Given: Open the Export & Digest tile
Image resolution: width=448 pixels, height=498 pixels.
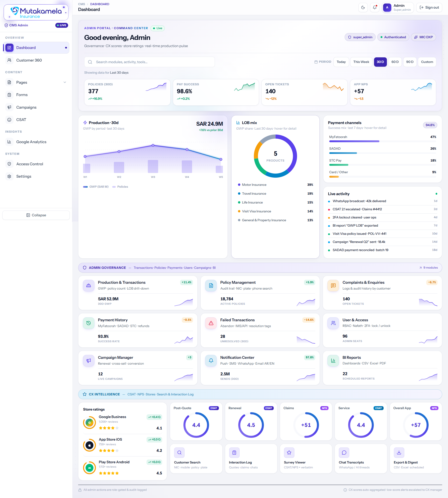Looking at the screenshot, I should pyautogui.click(x=416, y=458).
